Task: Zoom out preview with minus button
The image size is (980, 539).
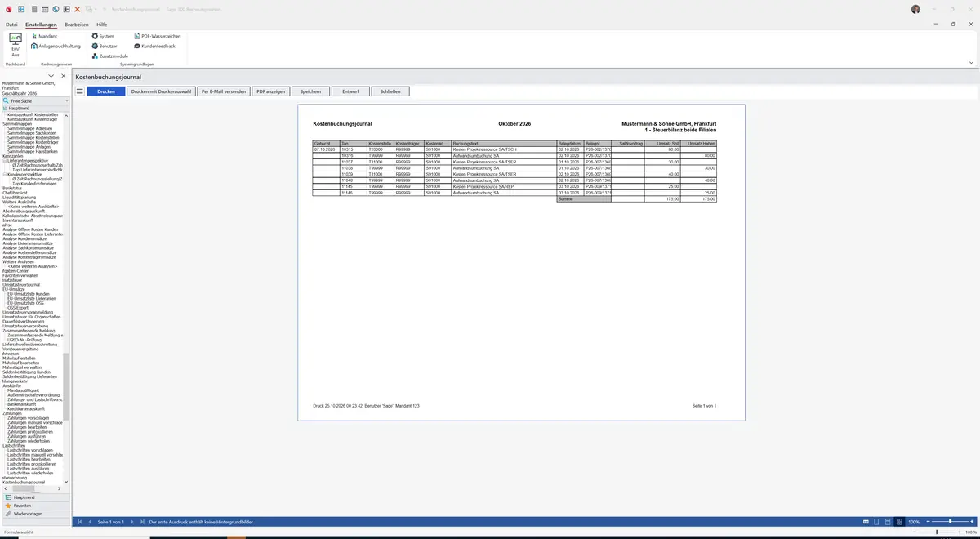Action: coord(929,522)
